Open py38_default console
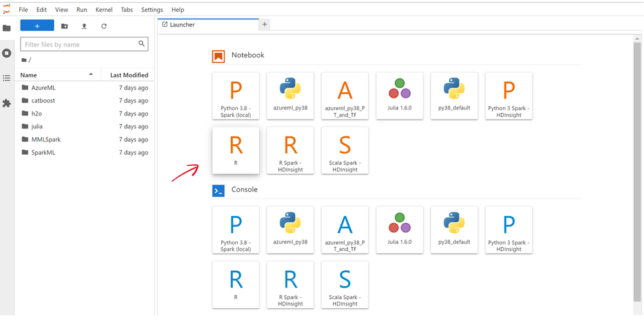Screen dimensions: 644x323 tap(454, 230)
